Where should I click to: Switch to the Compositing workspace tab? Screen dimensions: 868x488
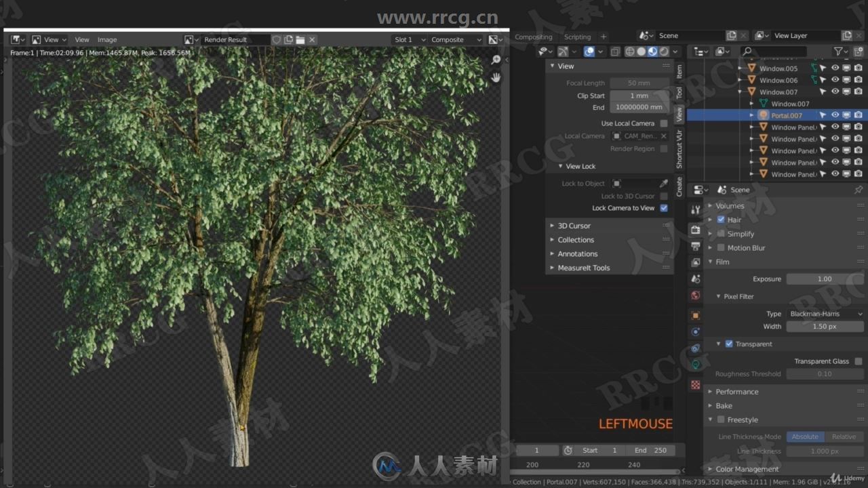[534, 37]
